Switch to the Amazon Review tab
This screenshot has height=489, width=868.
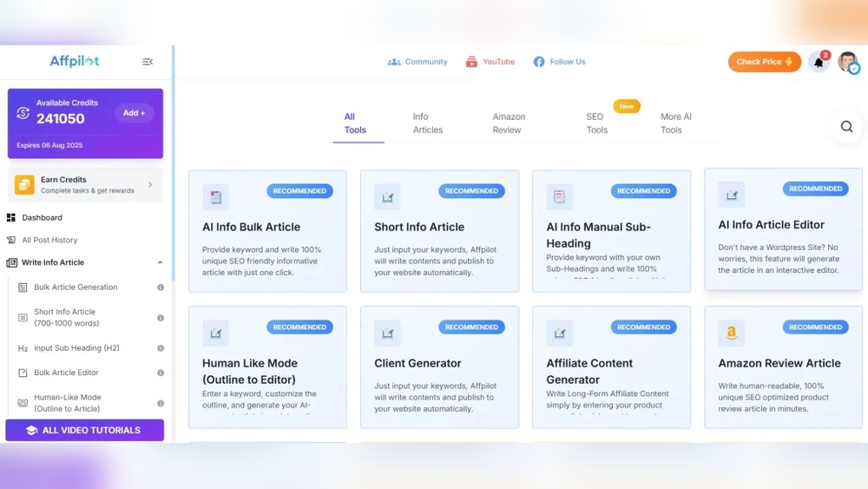(x=509, y=123)
